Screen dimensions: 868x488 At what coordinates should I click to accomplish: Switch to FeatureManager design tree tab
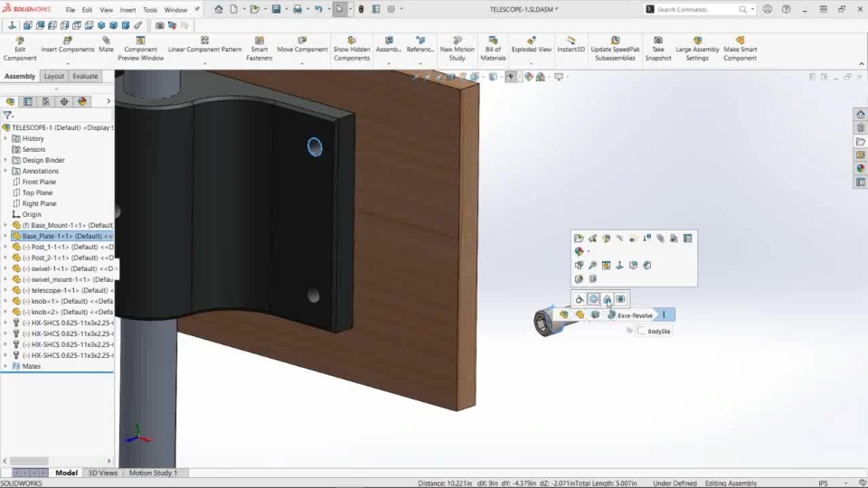pos(10,101)
